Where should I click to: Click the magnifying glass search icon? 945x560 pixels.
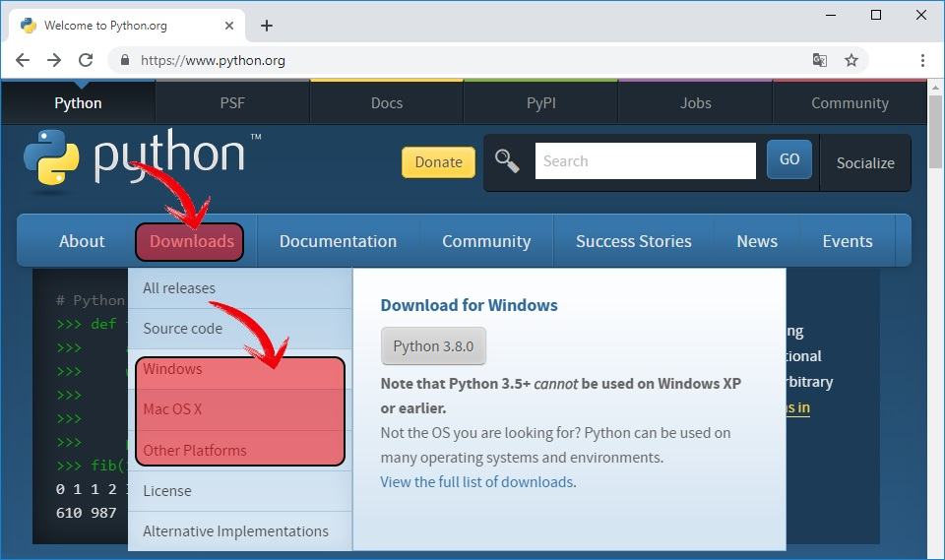tap(507, 161)
